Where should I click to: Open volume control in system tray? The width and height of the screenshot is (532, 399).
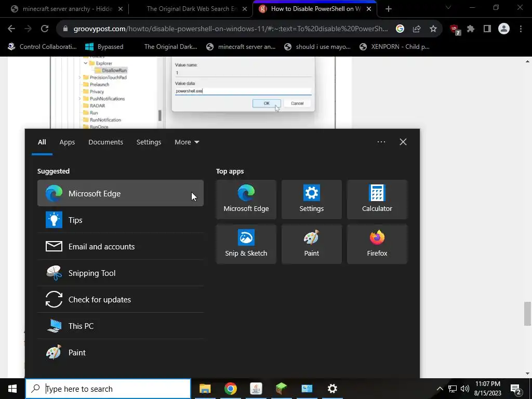(465, 389)
